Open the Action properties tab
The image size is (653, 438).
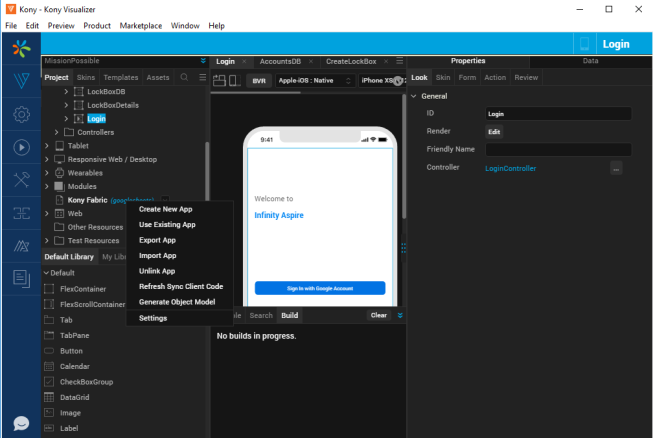tap(495, 77)
